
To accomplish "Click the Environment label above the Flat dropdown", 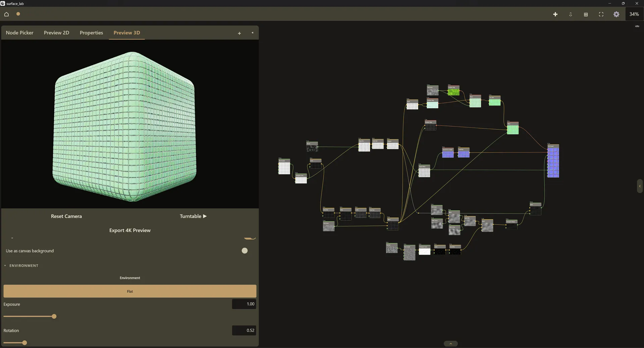I will tap(130, 278).
